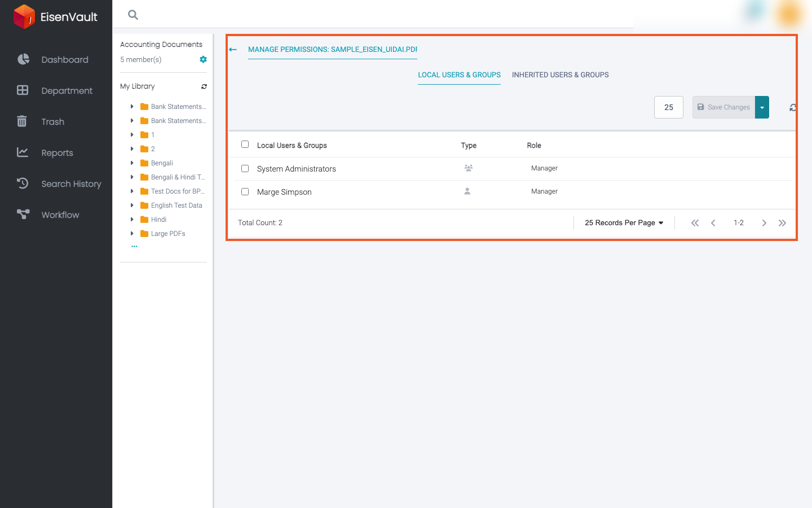Show more folders via ellipsis

point(134,247)
